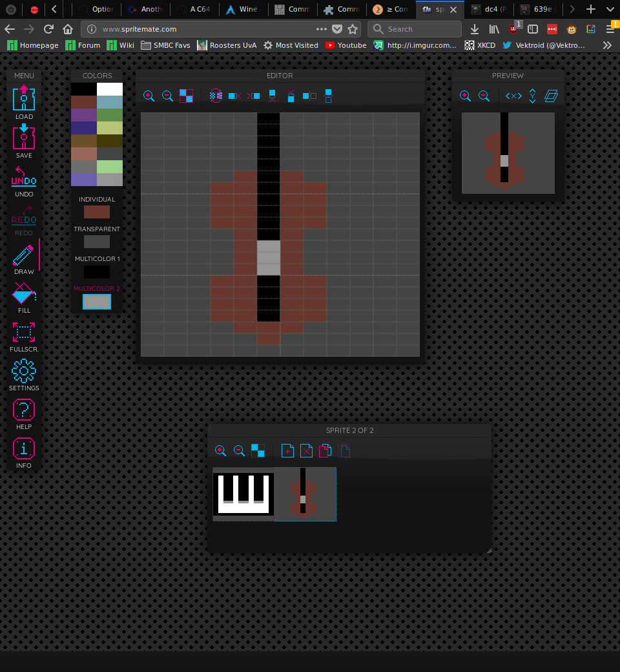Toggle sprite overlay in preview

pyautogui.click(x=551, y=96)
